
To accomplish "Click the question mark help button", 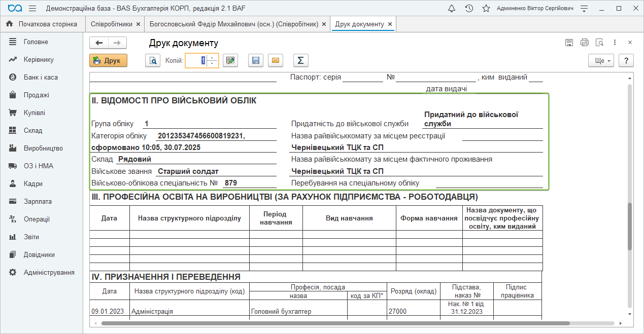I will (x=626, y=61).
